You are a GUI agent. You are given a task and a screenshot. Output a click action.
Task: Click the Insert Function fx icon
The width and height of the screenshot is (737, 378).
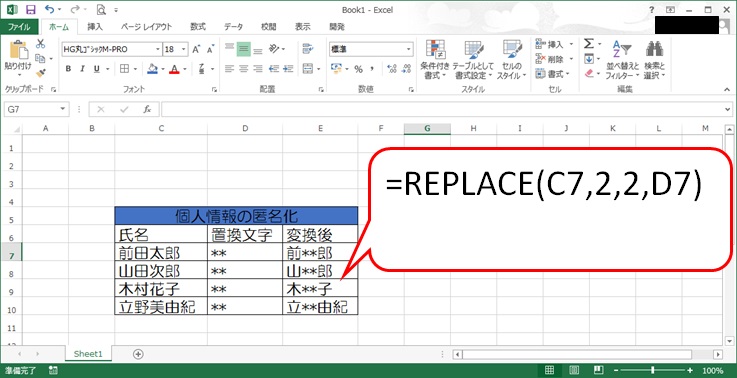pyautogui.click(x=147, y=109)
